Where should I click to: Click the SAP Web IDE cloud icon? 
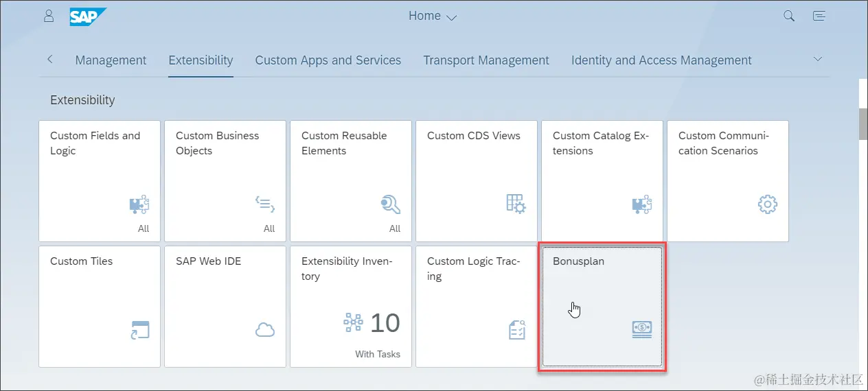264,330
